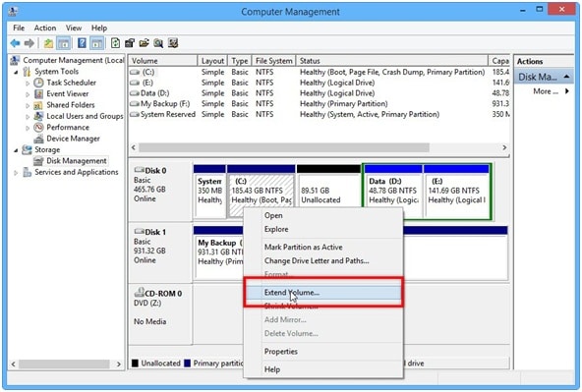Choose Open in the context menu

pyautogui.click(x=322, y=215)
